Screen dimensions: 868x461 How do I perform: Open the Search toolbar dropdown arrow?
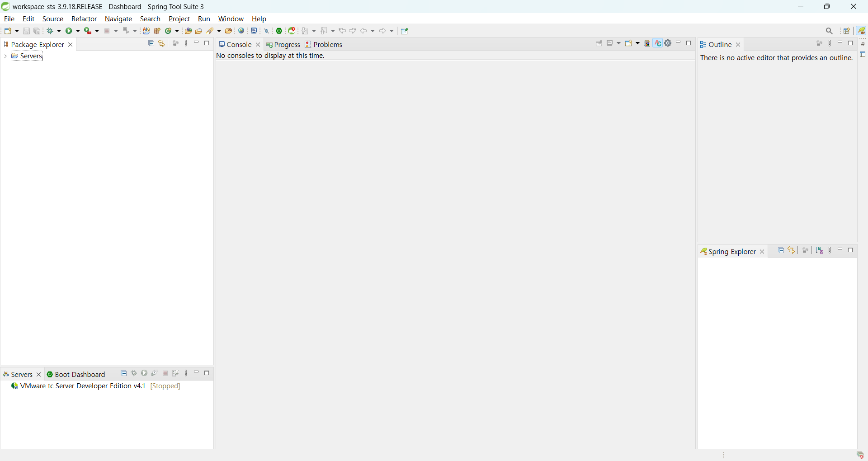pyautogui.click(x=219, y=31)
